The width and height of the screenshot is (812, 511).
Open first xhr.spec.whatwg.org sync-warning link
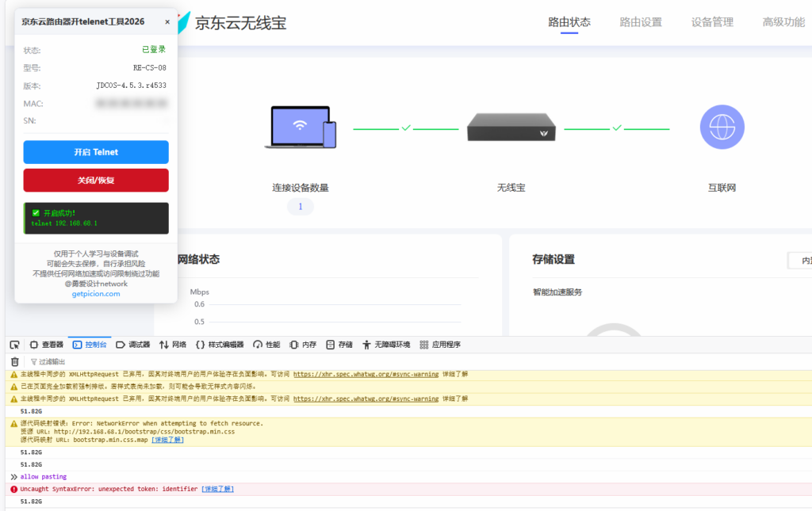pyautogui.click(x=366, y=375)
